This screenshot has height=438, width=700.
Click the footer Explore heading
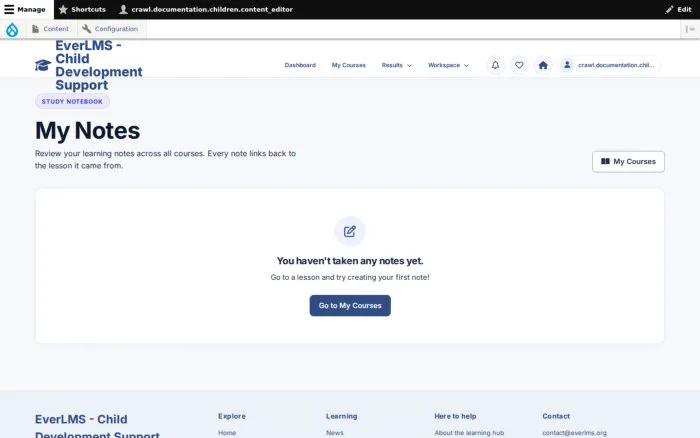tap(232, 416)
